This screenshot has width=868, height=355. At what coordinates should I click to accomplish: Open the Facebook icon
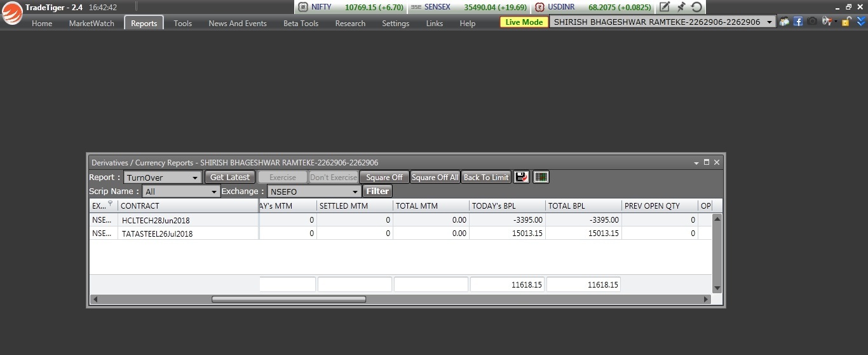tap(798, 22)
